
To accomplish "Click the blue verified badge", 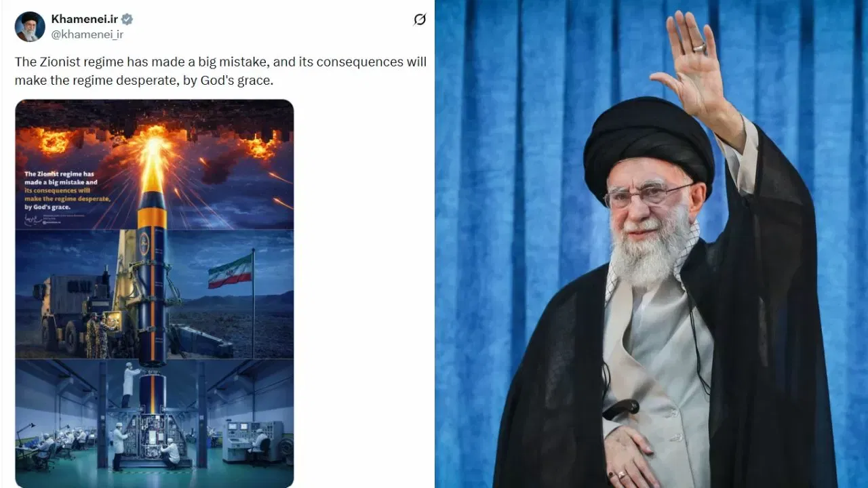I will tap(127, 19).
